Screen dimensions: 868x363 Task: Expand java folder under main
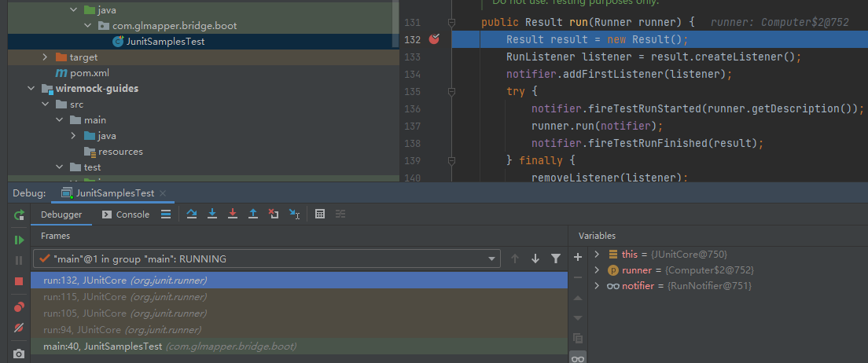[74, 136]
